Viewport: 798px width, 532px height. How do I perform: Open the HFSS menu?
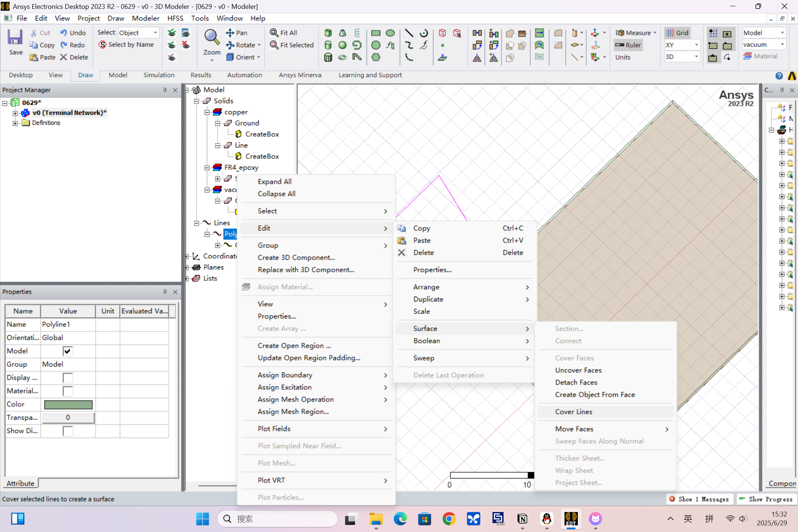coord(175,18)
